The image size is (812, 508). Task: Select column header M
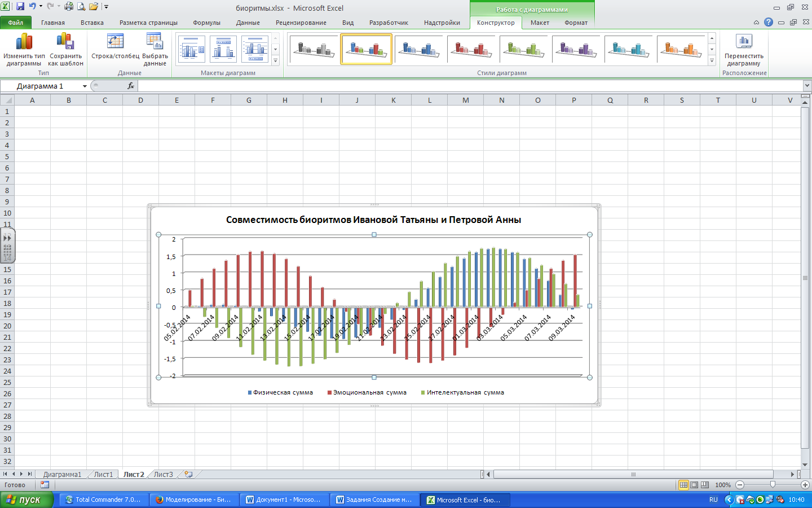[465, 100]
